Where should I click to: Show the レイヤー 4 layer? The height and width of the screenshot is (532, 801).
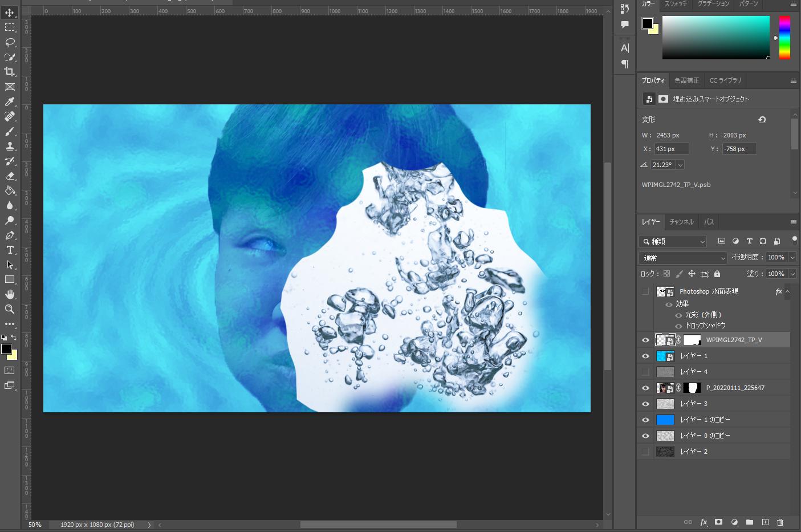tap(645, 372)
